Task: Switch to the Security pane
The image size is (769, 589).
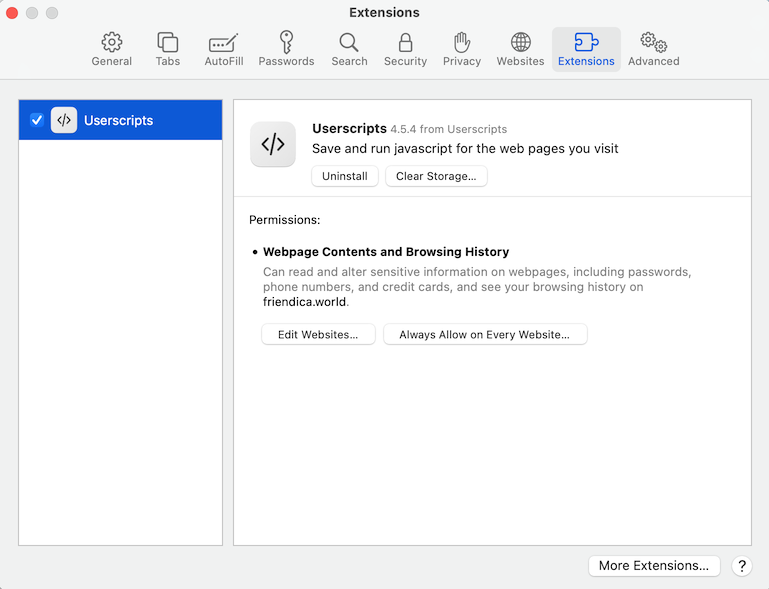Action: click(405, 50)
